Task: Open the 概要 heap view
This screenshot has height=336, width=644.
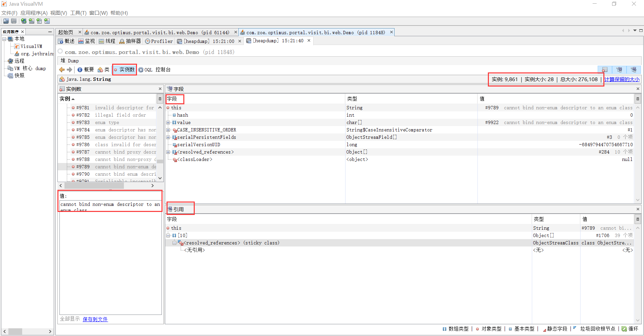Action: click(86, 70)
